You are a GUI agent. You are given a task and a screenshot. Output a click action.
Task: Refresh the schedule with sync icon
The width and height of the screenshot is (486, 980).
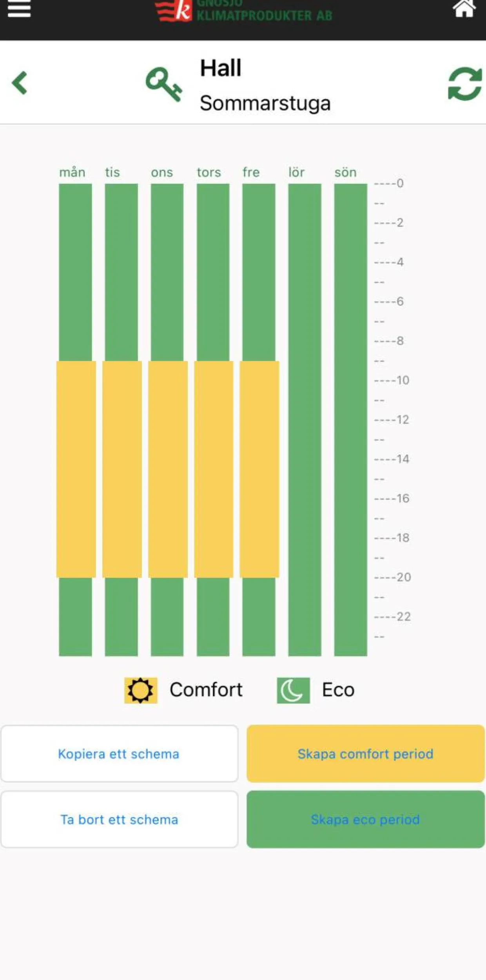click(x=465, y=83)
